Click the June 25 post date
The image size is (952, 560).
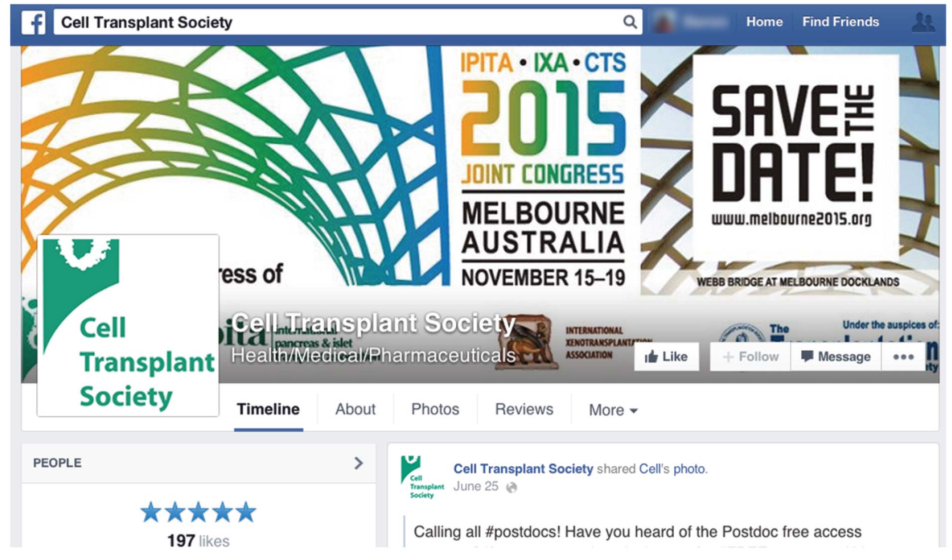(x=476, y=486)
